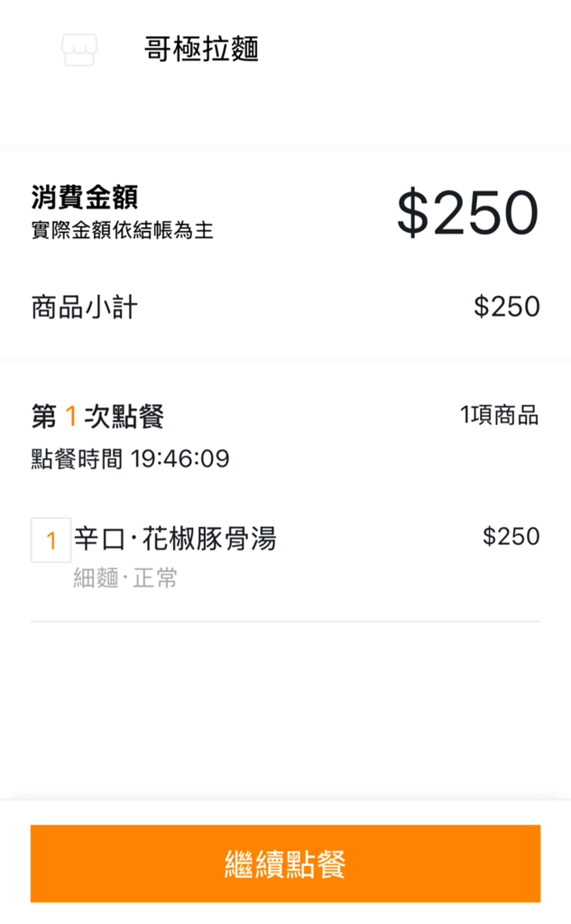
Task: Open the 消費金額 section header
Action: 78,194
